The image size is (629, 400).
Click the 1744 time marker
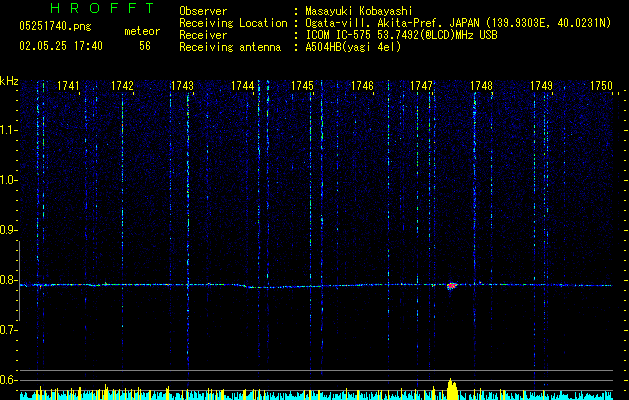242,86
